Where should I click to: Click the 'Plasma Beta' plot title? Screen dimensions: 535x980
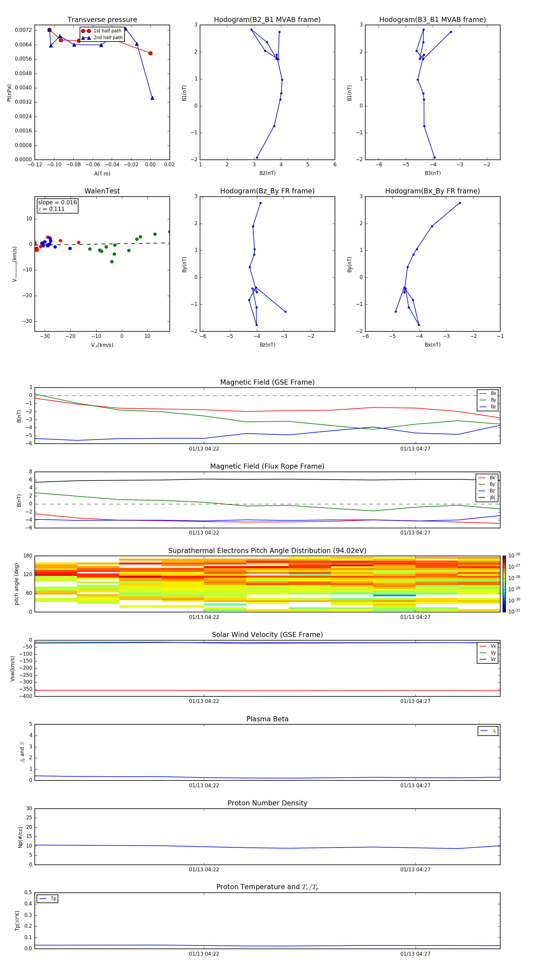tap(267, 719)
